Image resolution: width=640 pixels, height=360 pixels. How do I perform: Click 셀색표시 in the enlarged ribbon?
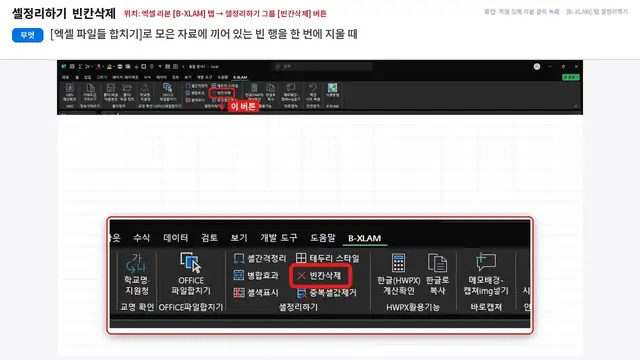tap(256, 293)
